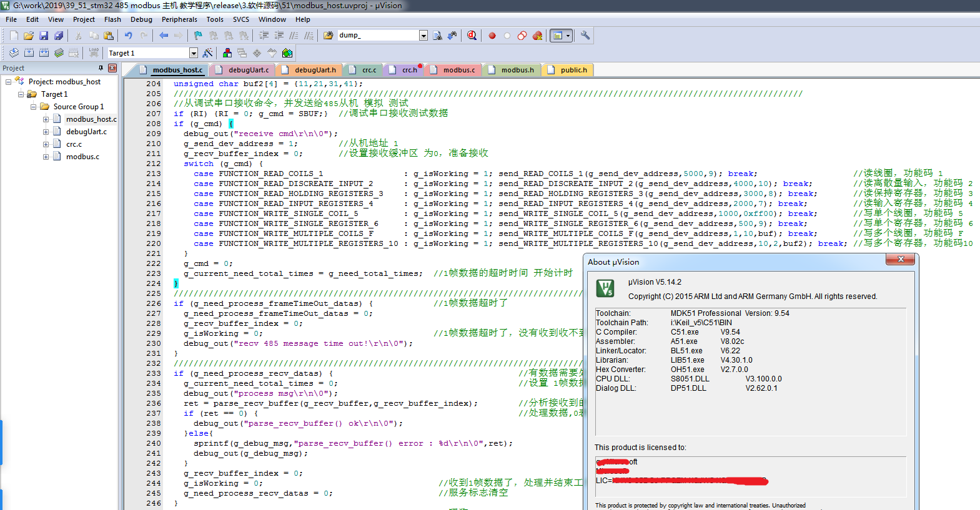980x510 pixels.
Task: Pin the Project panel with the pushpin
Action: pyautogui.click(x=101, y=68)
